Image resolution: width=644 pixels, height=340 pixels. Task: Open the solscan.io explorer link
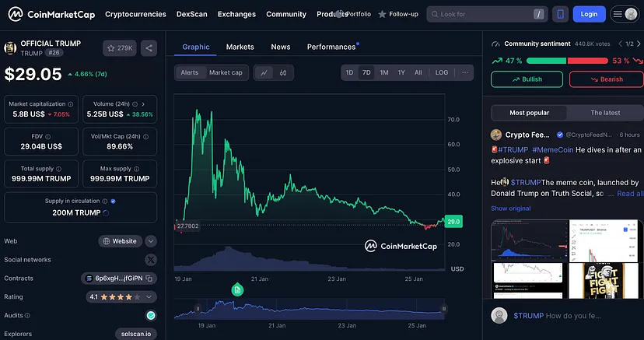coord(136,334)
